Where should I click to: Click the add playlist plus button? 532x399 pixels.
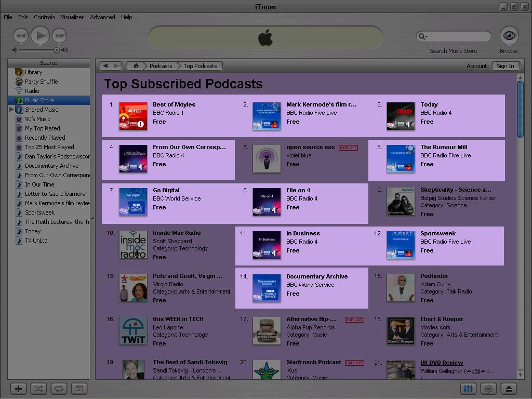18,389
